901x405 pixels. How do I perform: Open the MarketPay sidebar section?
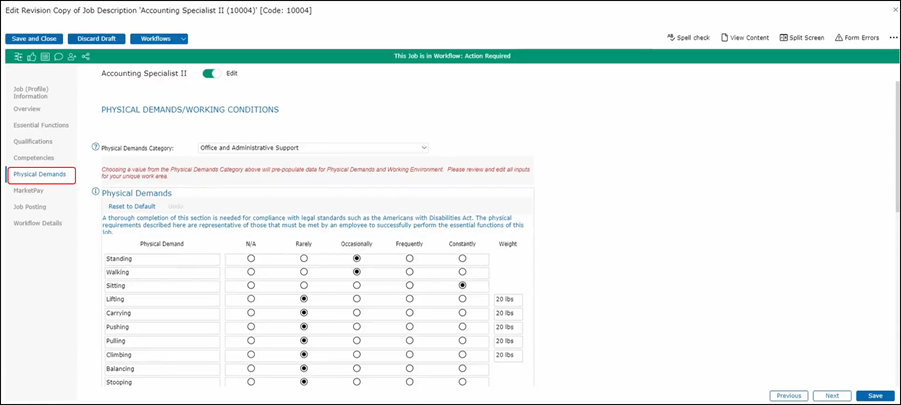pyautogui.click(x=28, y=190)
